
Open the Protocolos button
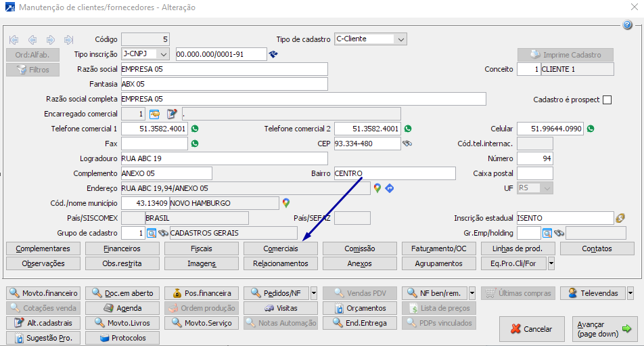pyautogui.click(x=122, y=338)
